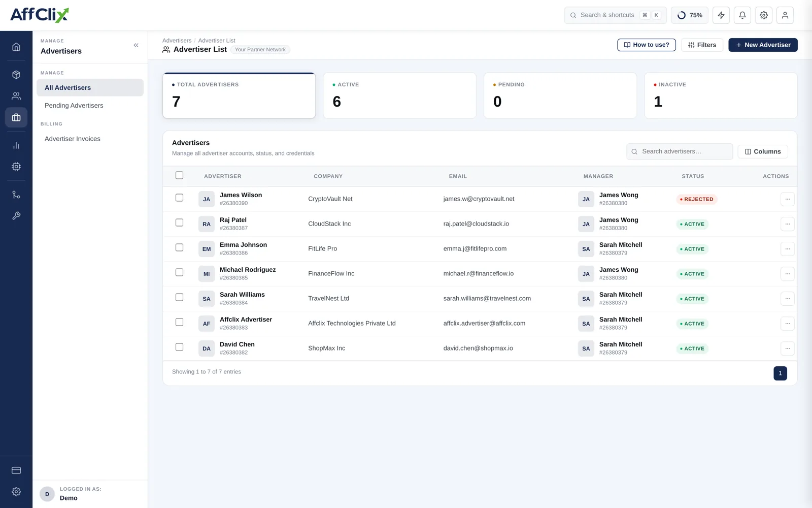Open the bar chart Reports sidebar icon
812x508 pixels.
point(16,145)
